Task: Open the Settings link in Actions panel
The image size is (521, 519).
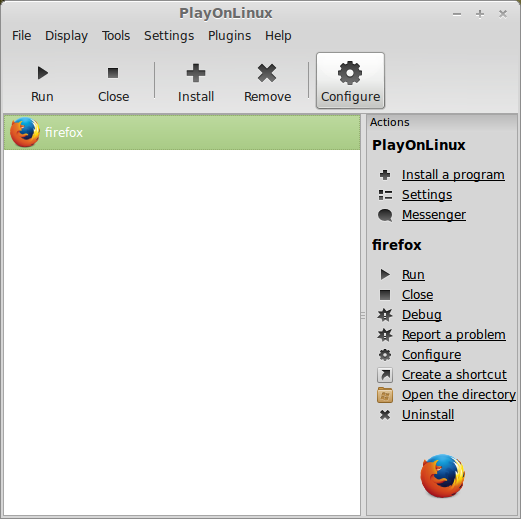Action: [x=427, y=195]
